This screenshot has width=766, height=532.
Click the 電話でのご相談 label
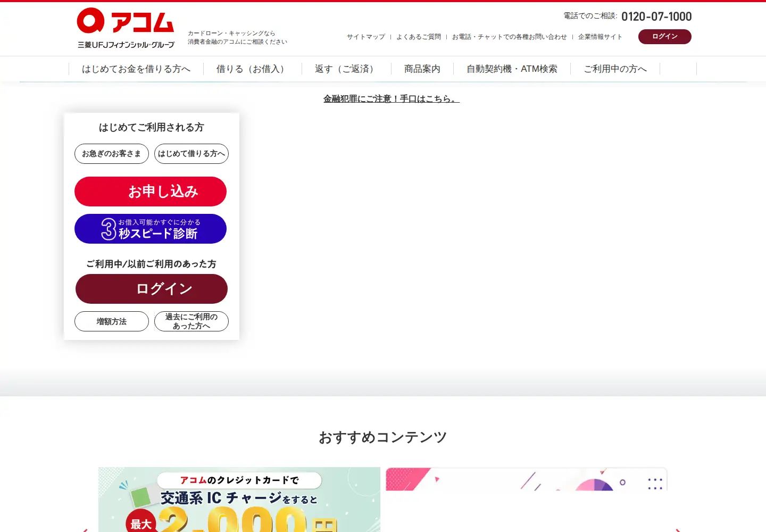tap(590, 16)
